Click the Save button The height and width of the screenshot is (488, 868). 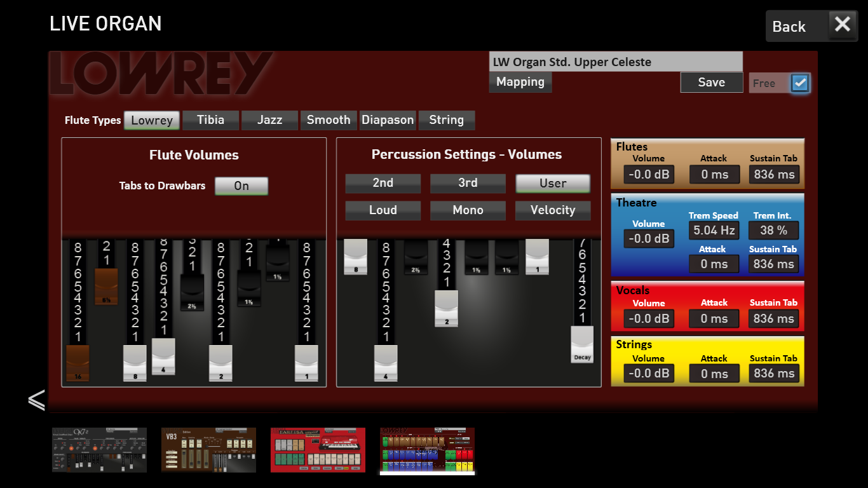tap(712, 83)
